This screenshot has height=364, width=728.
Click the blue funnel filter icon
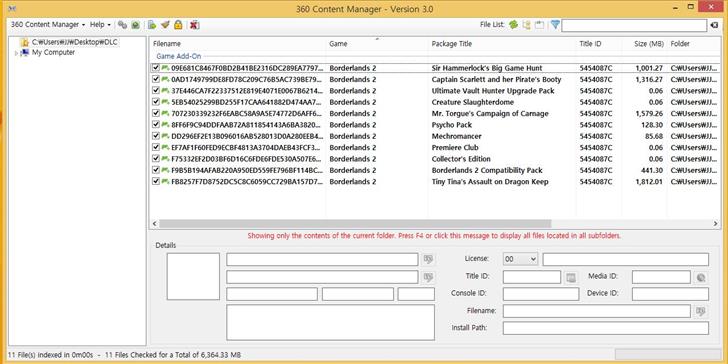[x=555, y=25]
